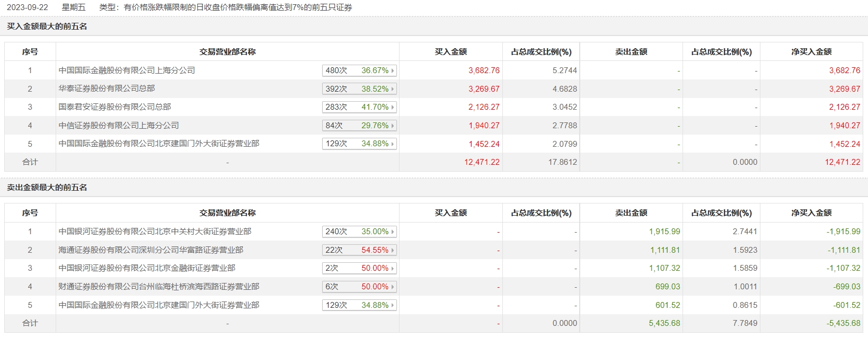Open 中信证券股份有限公司上海分公司 link
The height and width of the screenshot is (337, 868).
(x=119, y=126)
